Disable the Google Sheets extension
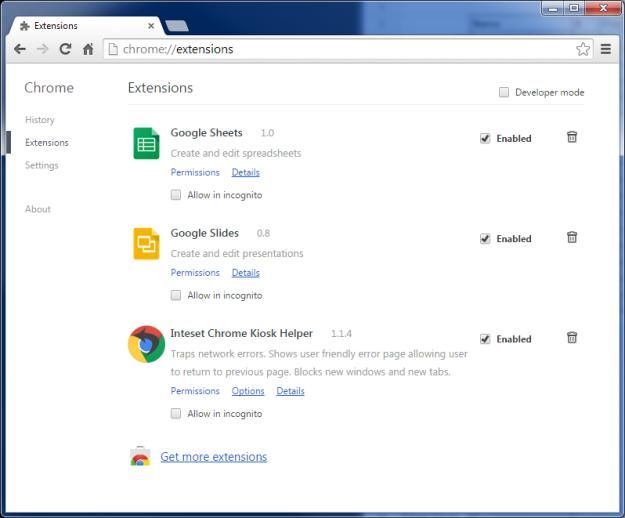625x518 pixels. 485,139
